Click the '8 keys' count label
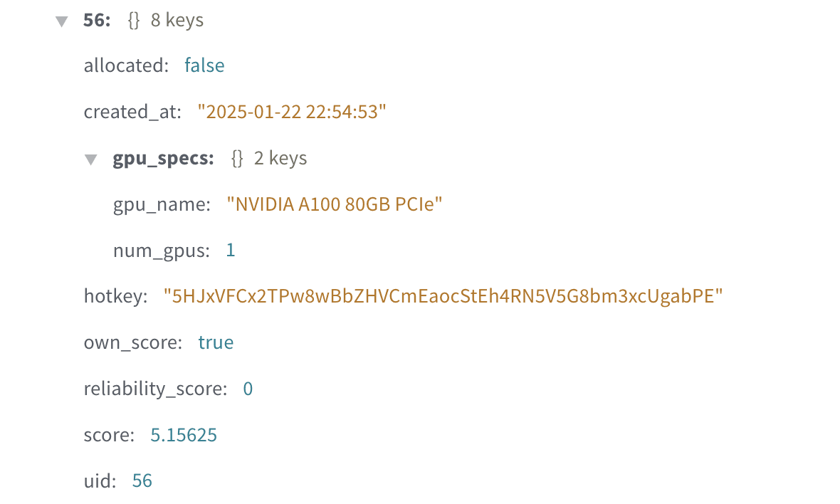 tap(177, 21)
